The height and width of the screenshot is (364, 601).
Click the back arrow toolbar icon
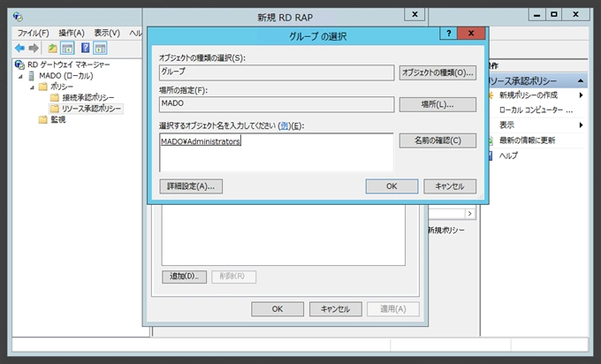(x=19, y=48)
